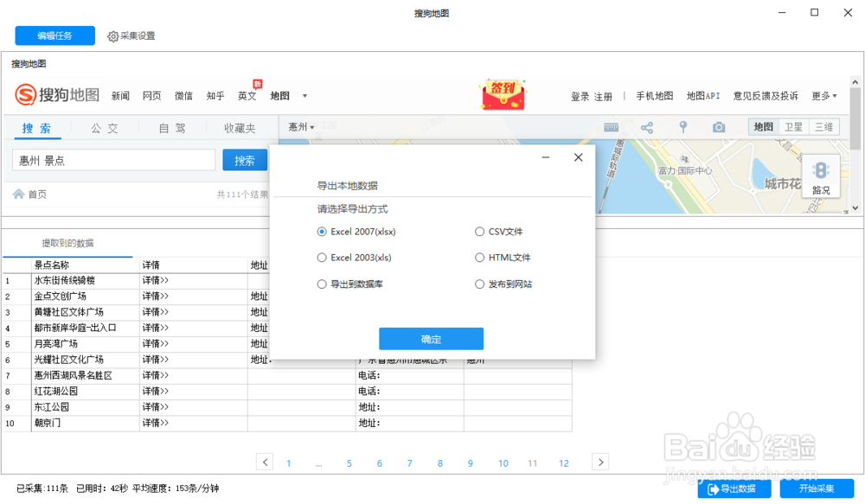Image resolution: width=865 pixels, height=504 pixels.
Task: Open the map screenshot camera tool
Action: (718, 126)
